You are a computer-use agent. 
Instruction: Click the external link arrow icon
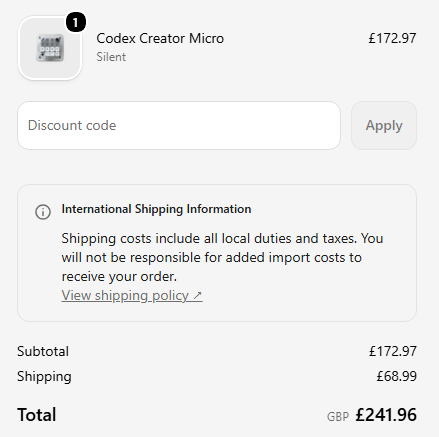(197, 295)
